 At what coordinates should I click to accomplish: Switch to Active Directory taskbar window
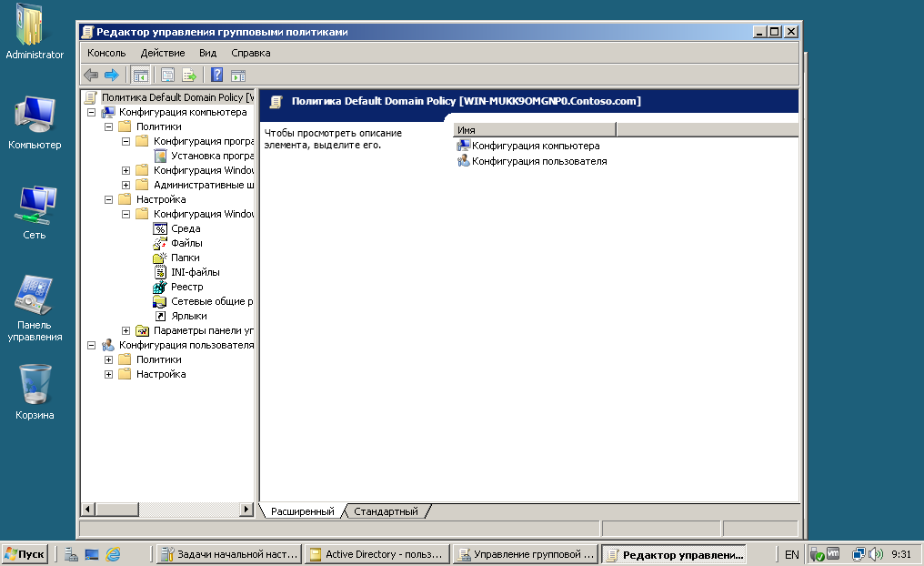pos(377,554)
